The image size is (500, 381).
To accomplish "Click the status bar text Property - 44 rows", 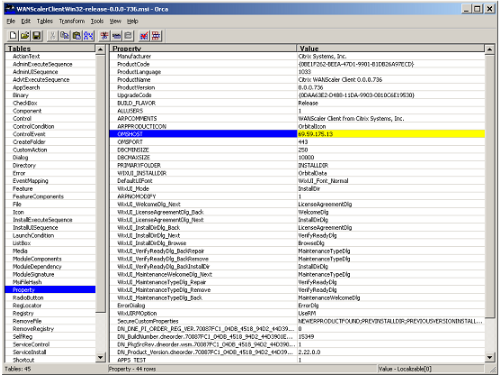I will [132, 369].
